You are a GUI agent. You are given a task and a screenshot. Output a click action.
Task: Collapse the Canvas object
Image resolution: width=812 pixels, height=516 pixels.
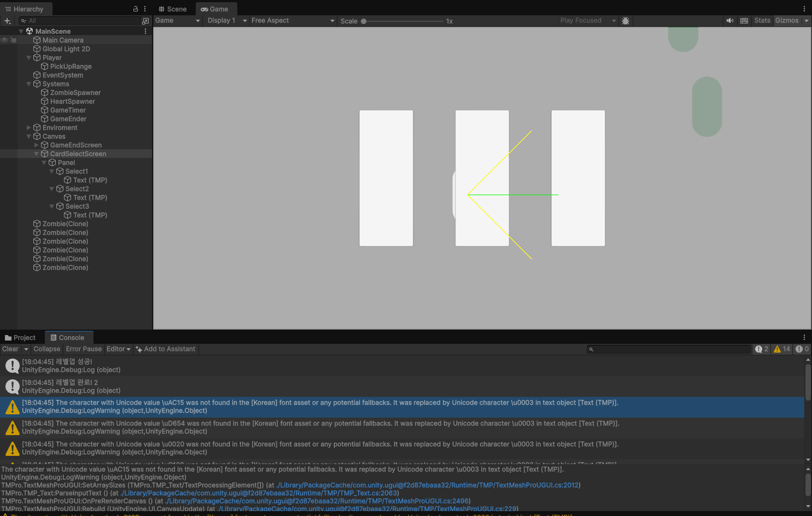(x=29, y=136)
